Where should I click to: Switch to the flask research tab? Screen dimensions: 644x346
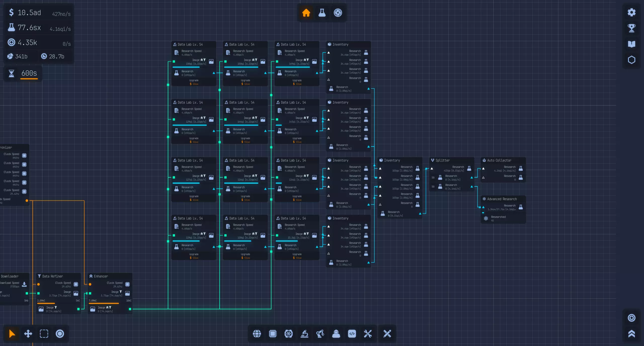click(x=322, y=13)
